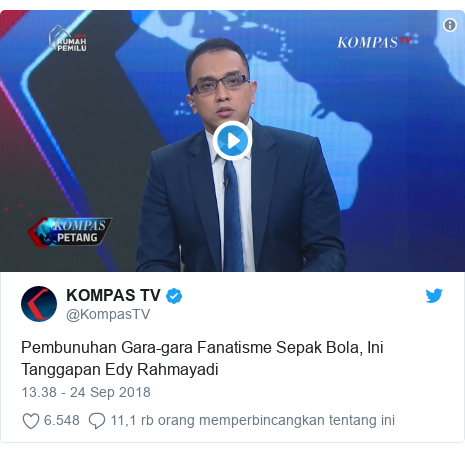Image resolution: width=465 pixels, height=453 pixels.
Task: Click the Tanggapan Edy Rahmayadi text line
Action: point(120,370)
